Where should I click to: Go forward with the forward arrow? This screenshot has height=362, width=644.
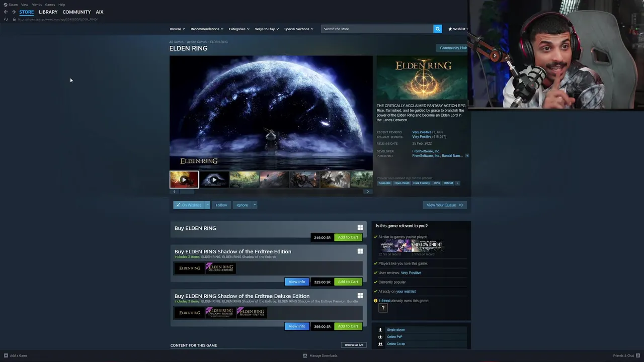[x=14, y=12]
